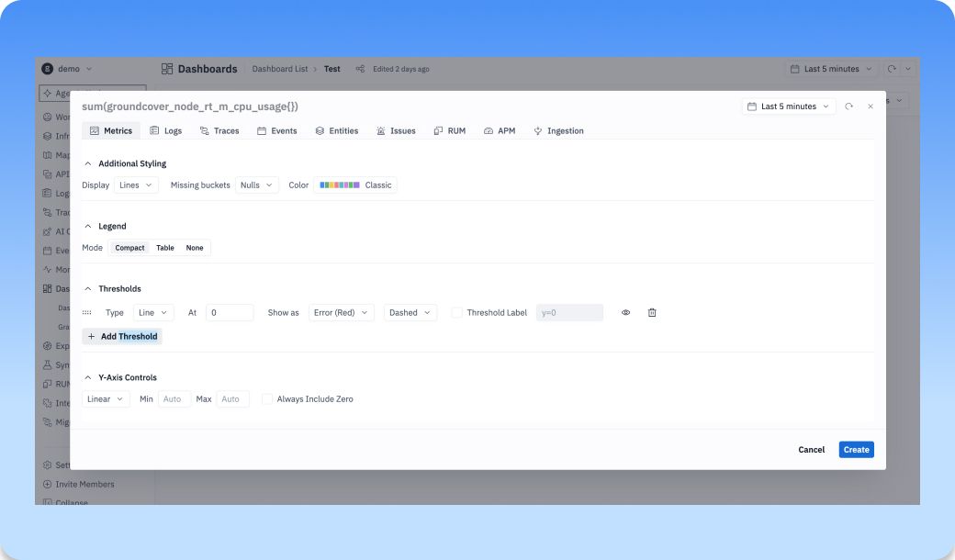955x560 pixels.
Task: Set legend mode to Compact
Action: (129, 248)
